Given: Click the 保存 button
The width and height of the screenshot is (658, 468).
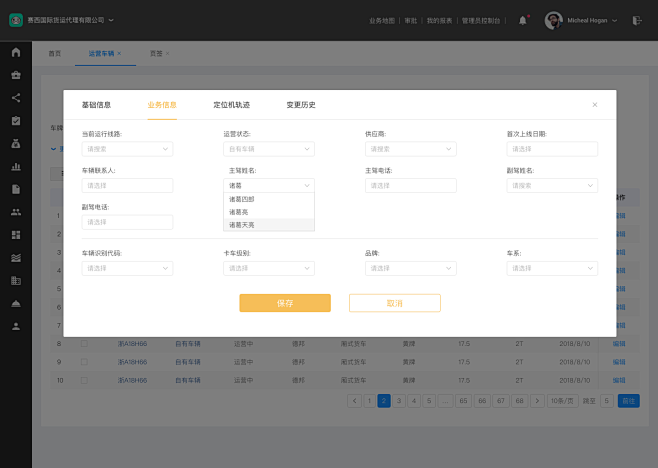Looking at the screenshot, I should click(x=285, y=303).
